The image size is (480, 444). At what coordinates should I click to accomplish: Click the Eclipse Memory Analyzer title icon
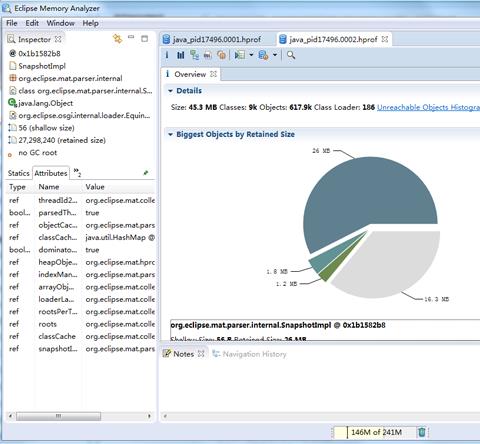(7, 7)
